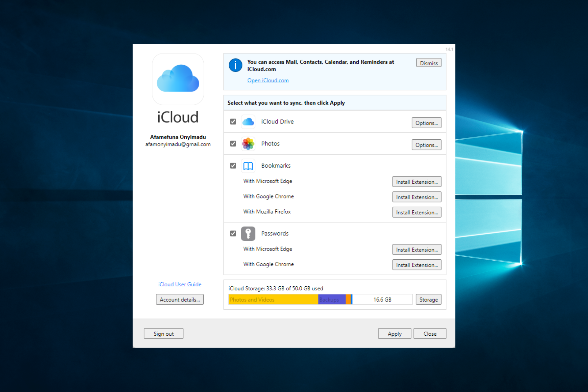The height and width of the screenshot is (392, 588).
Task: Disable the Bookmarks checkbox
Action: (233, 166)
